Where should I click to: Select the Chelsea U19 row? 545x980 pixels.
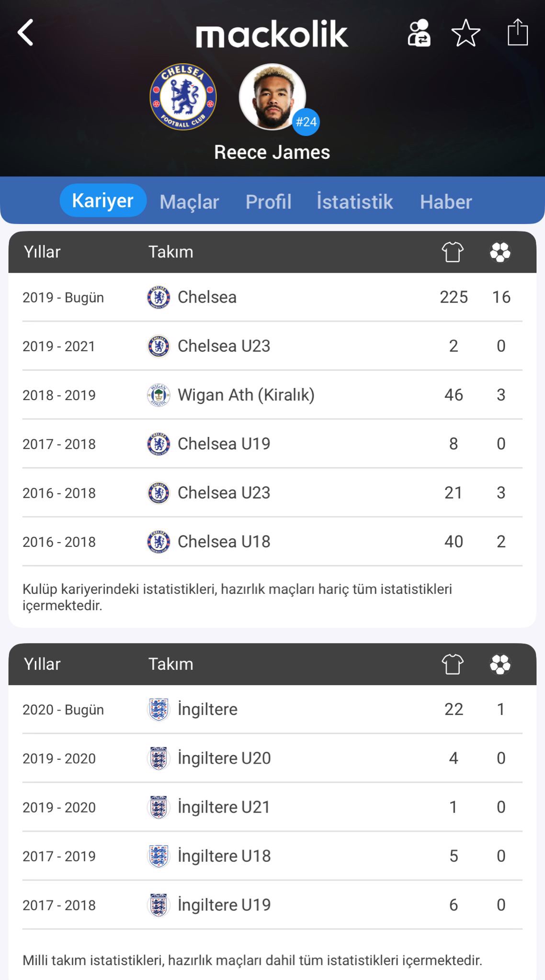pyautogui.click(x=272, y=444)
